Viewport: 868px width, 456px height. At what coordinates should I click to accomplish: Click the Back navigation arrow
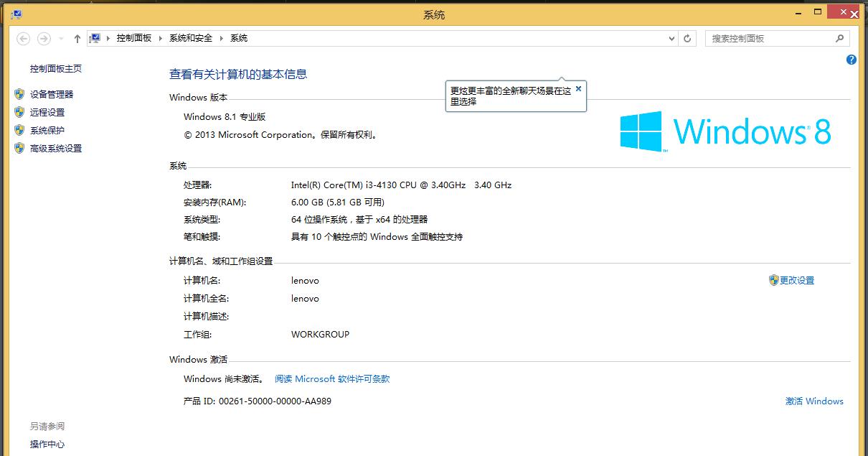click(x=23, y=39)
